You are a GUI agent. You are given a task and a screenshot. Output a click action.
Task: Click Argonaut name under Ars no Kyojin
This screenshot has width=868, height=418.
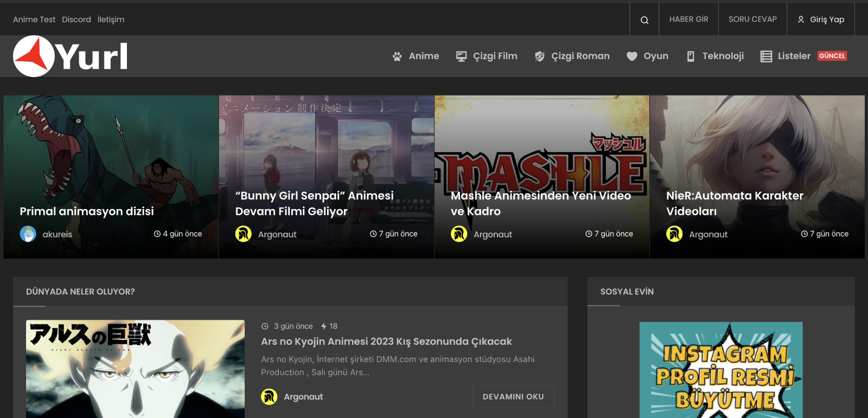coord(303,397)
